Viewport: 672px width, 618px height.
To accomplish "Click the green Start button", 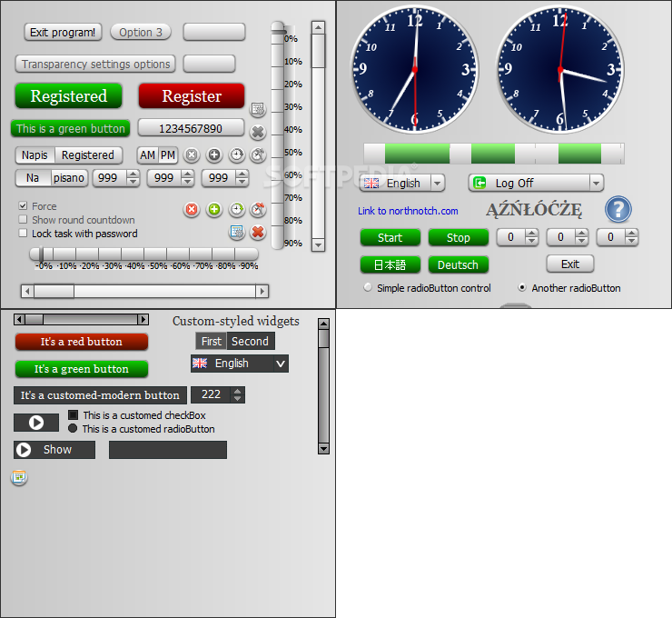I will 390,237.
